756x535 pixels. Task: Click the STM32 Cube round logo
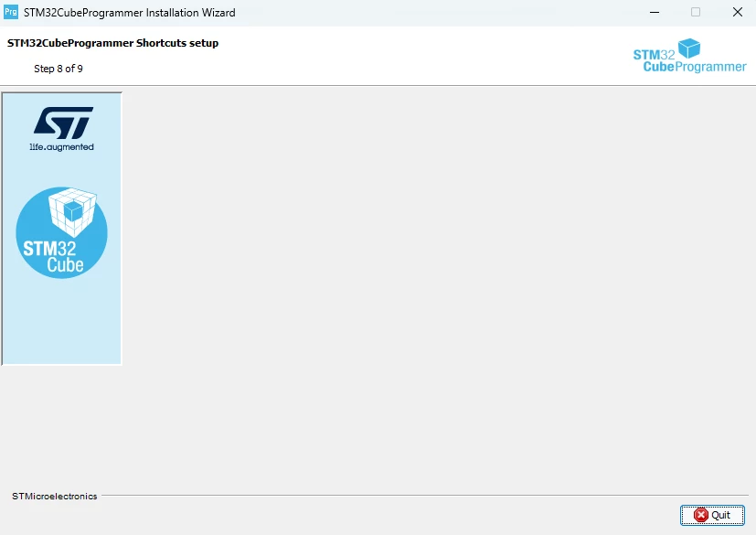pos(62,232)
